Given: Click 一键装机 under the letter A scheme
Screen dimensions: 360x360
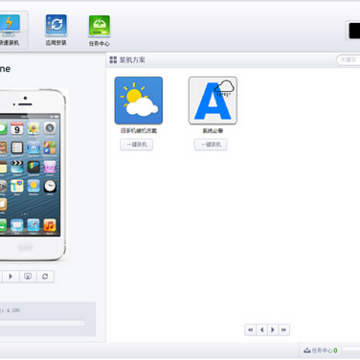Looking at the screenshot, I should [x=211, y=145].
